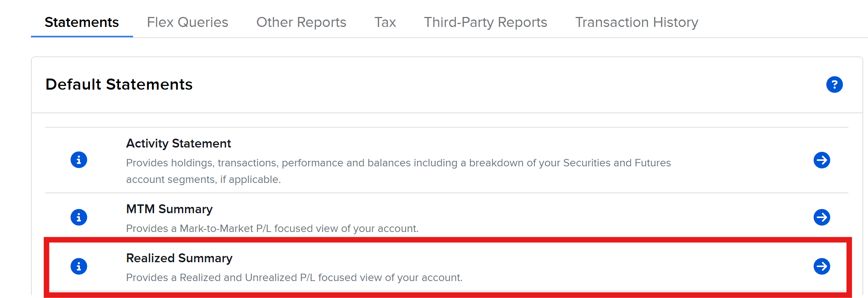Switch to the Flex Queries tab
The image size is (868, 298).
tap(187, 22)
